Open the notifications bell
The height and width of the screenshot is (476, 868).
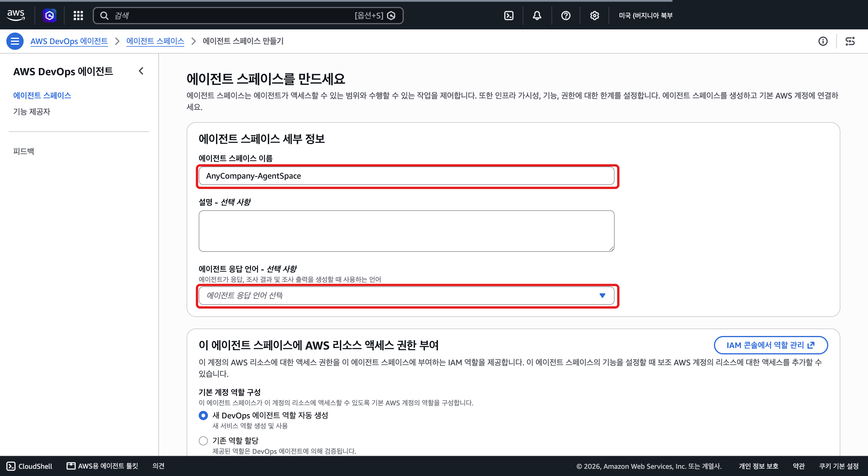537,16
